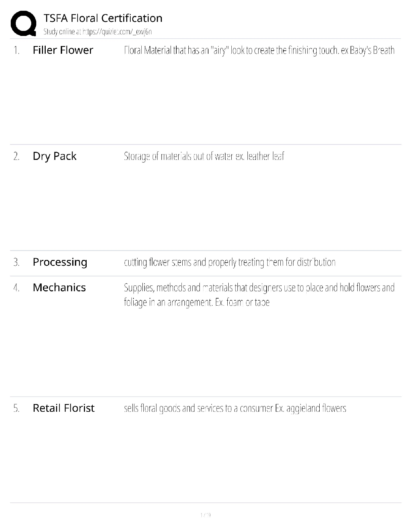Image resolution: width=411 pixels, height=532 pixels.
Task: Click the number 2 beside Dry Pack
Action: point(16,156)
